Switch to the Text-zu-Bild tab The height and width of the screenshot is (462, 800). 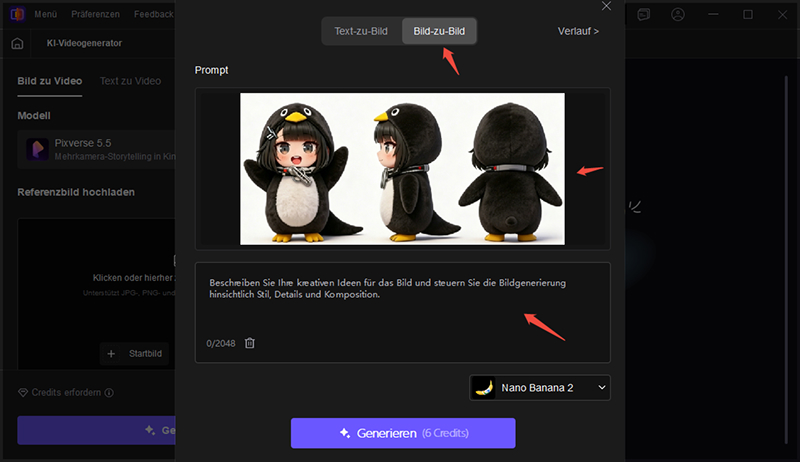click(x=361, y=31)
